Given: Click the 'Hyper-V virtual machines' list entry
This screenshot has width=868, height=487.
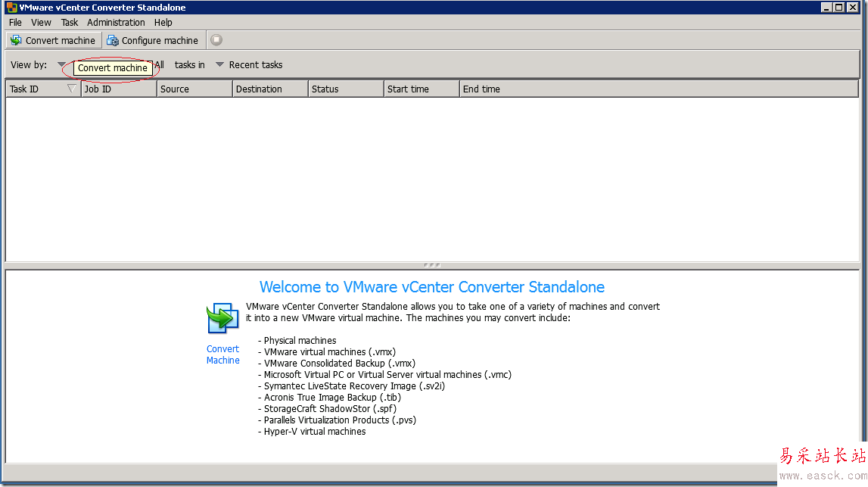Looking at the screenshot, I should (315, 432).
